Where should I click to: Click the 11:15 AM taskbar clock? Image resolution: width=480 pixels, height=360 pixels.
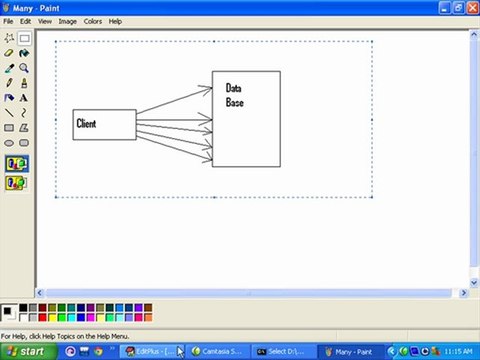coord(458,351)
